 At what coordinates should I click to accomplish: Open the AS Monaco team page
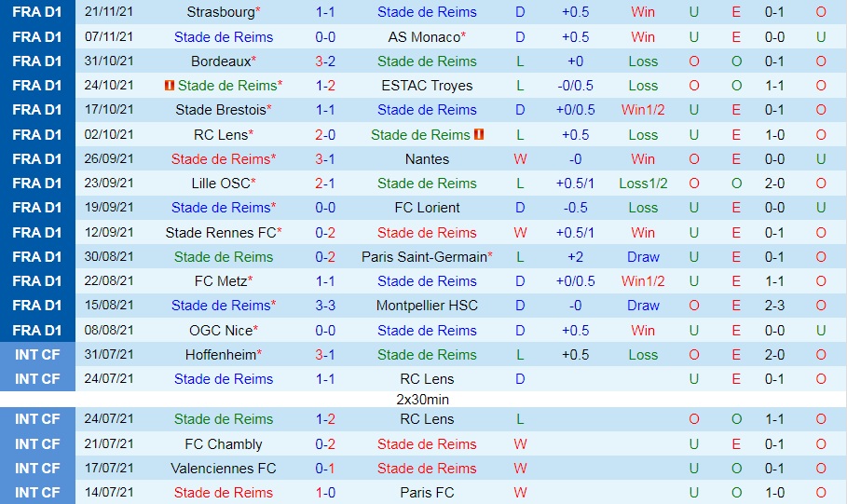(424, 37)
